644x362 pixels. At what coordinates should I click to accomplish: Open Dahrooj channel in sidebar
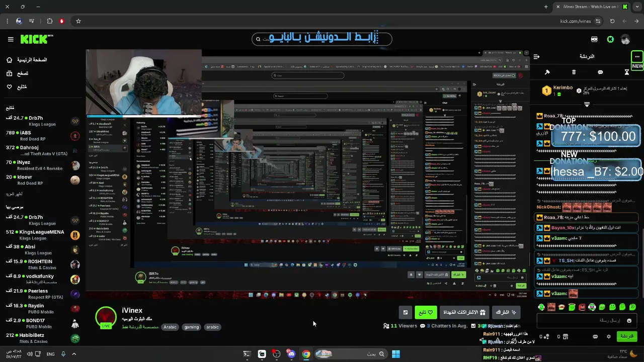[x=42, y=150]
